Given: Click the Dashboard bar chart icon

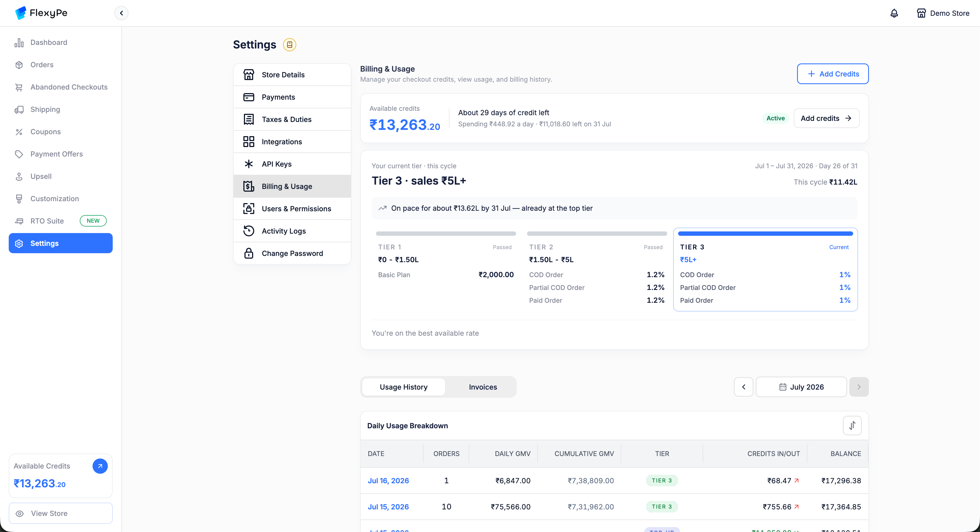Looking at the screenshot, I should [19, 43].
